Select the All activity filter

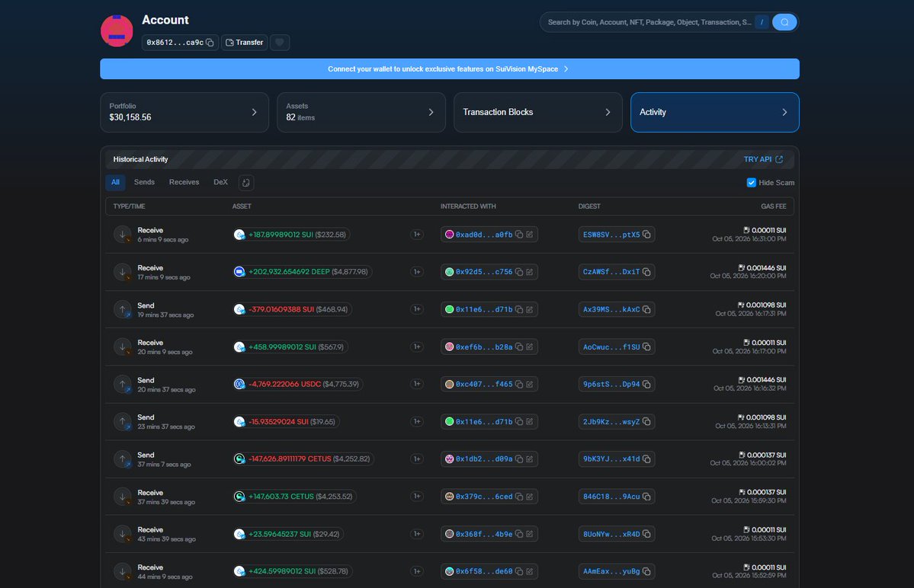pos(115,182)
